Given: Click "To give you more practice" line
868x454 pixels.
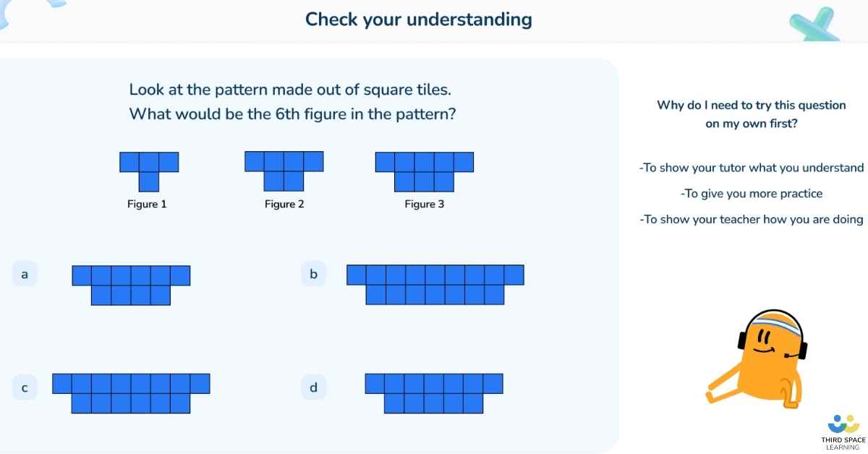Looking at the screenshot, I should pyautogui.click(x=752, y=194).
